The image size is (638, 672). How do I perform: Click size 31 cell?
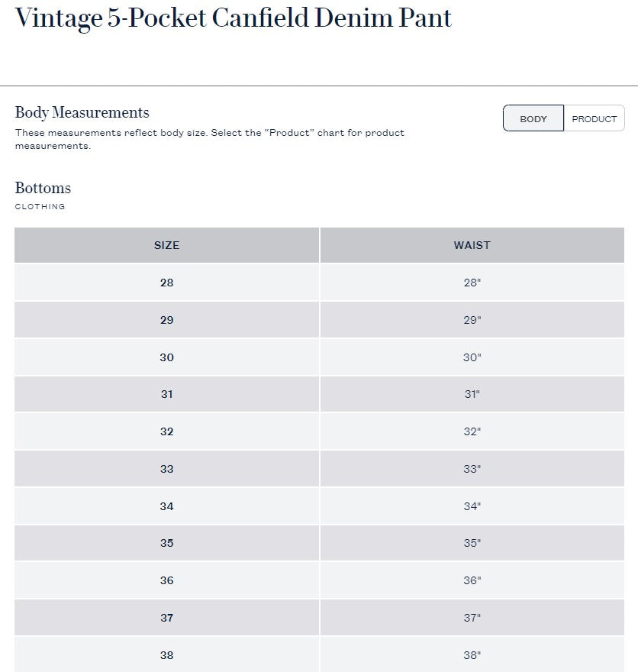(x=166, y=394)
